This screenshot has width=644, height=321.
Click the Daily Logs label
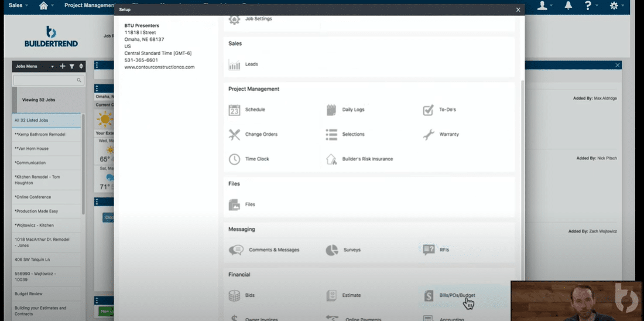coord(353,110)
